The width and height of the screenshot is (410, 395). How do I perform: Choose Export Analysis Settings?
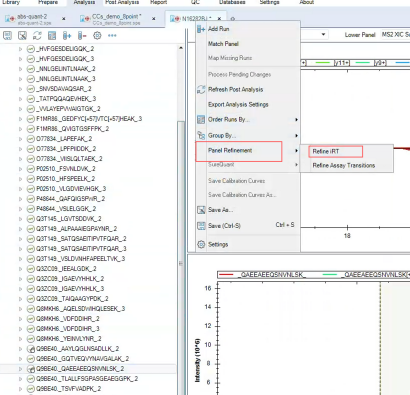pyautogui.click(x=238, y=104)
